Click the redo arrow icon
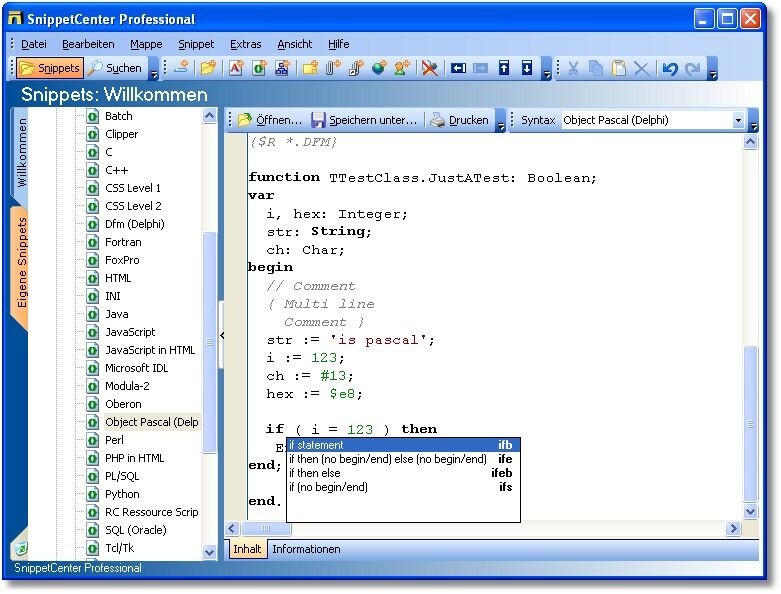Screen dimensions: 781x594 [x=693, y=68]
